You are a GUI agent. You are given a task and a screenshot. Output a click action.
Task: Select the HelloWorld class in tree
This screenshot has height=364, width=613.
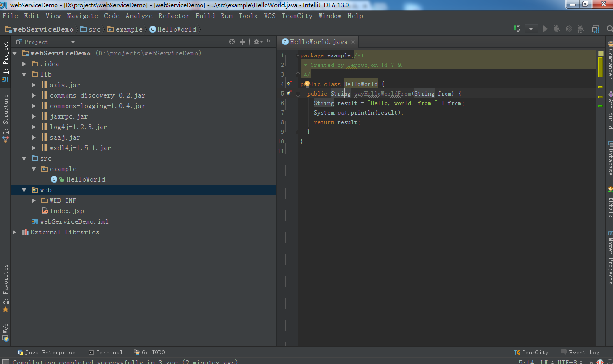click(78, 179)
